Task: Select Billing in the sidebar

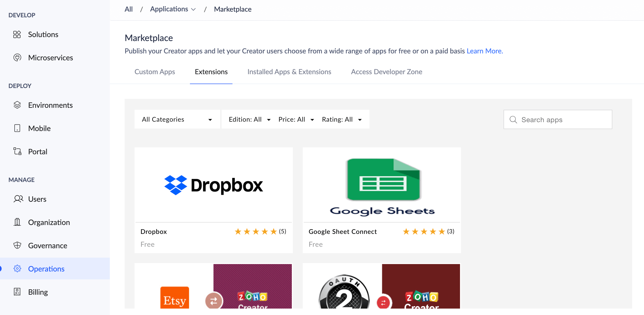Action: coord(38,292)
